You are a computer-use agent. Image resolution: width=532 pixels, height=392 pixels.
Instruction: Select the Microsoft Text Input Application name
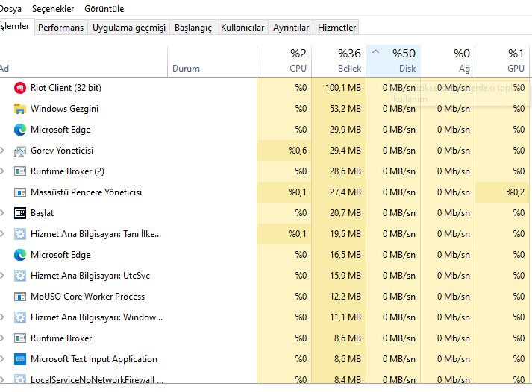(94, 359)
